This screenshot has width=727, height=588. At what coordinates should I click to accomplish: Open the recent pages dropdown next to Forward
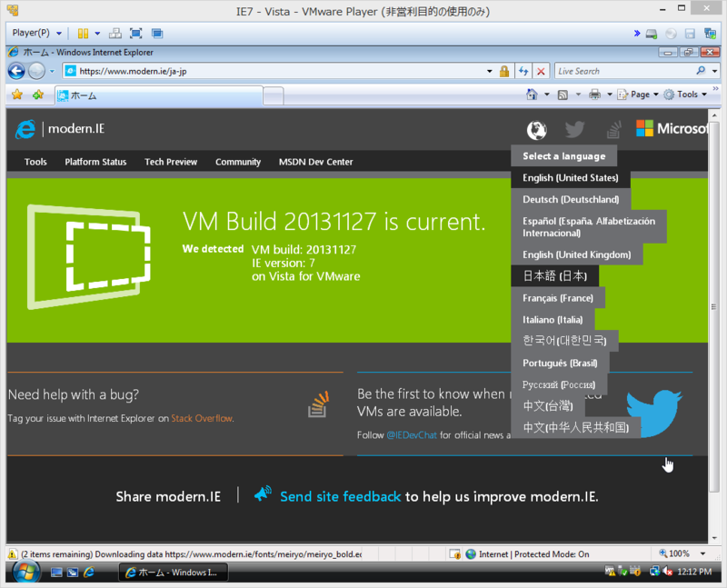[52, 72]
